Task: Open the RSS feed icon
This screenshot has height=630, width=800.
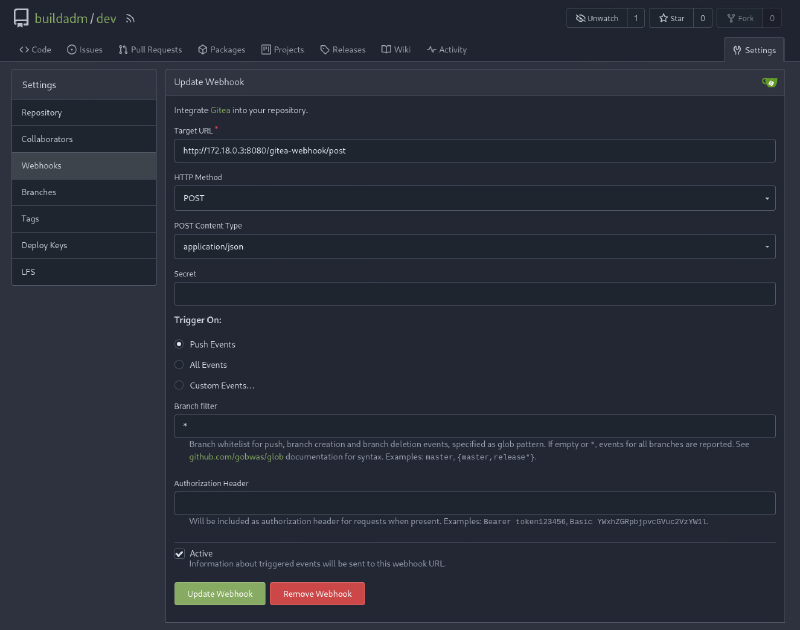Action: click(x=130, y=19)
